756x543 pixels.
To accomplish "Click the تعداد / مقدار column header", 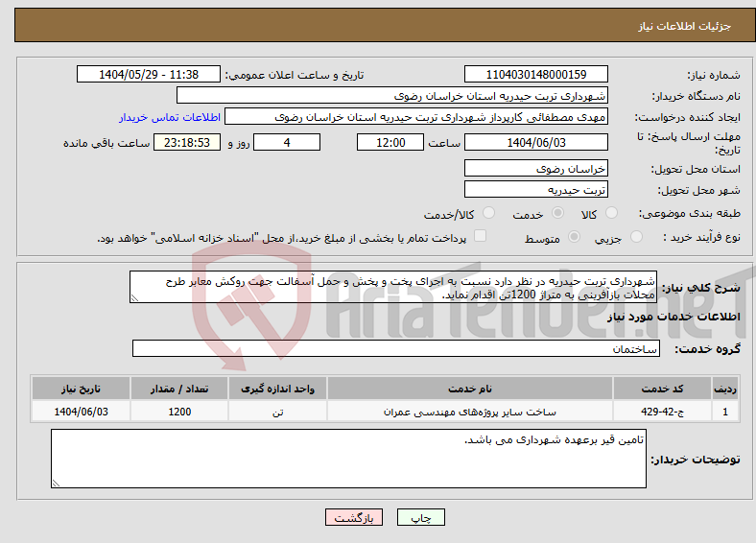I will click(x=179, y=389).
